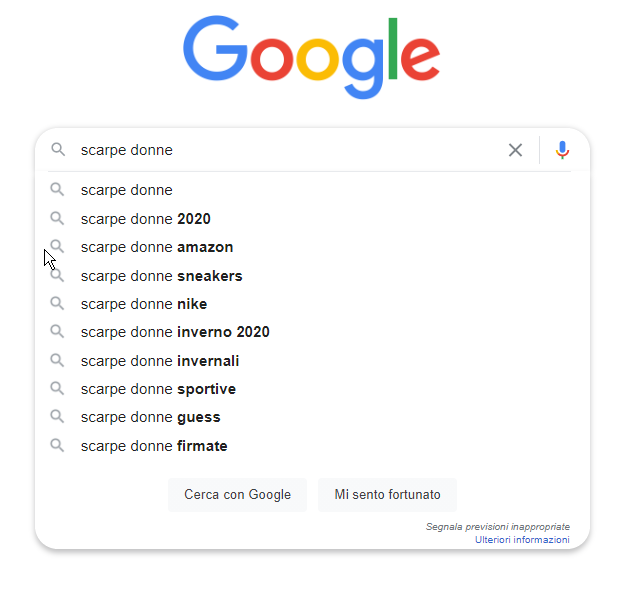
Task: Choose suggestion 'scarpe donne sportive'
Action: coord(312,389)
